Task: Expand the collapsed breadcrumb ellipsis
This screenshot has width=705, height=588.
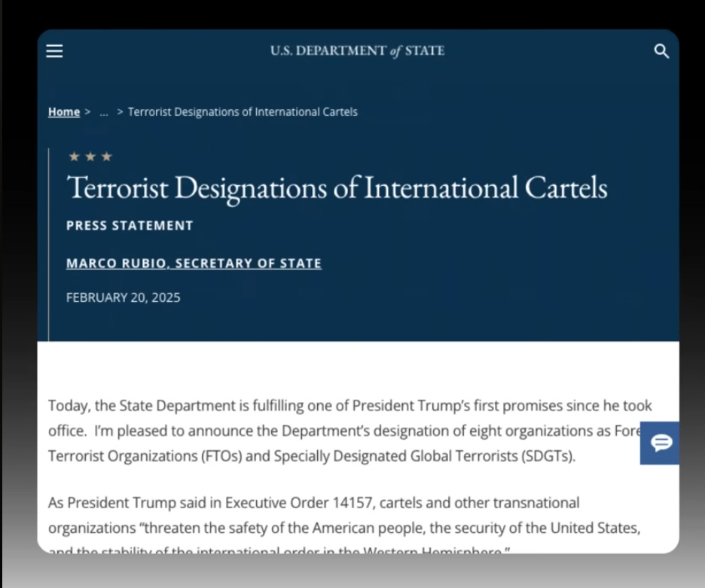Action: coord(104,112)
